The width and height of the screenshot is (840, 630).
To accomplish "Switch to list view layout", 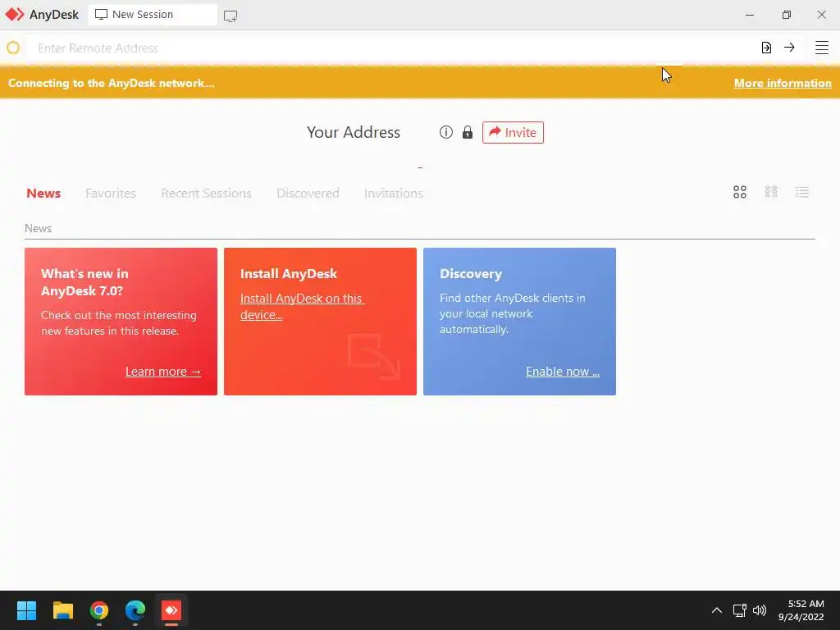I will [x=802, y=192].
